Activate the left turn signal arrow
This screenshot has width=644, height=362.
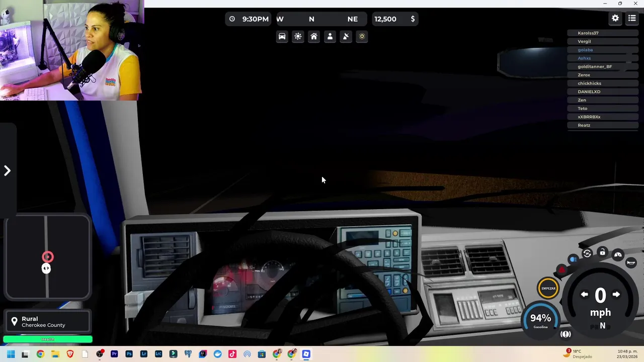[585, 295]
